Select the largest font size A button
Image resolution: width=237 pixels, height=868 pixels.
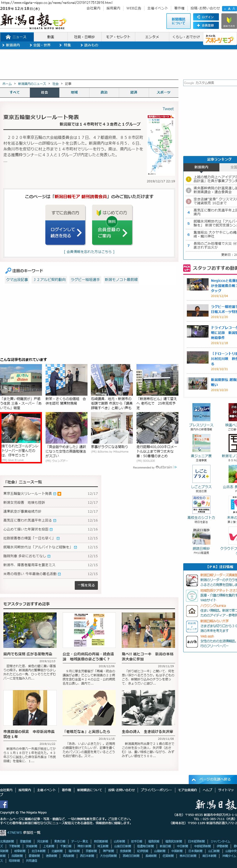pos(234,9)
